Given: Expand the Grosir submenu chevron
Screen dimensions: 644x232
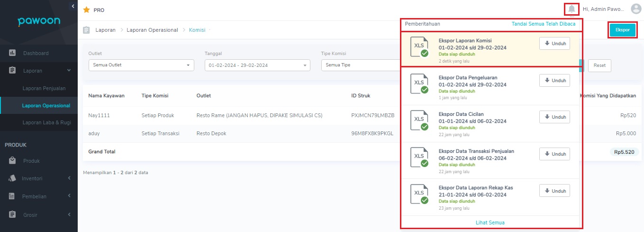Looking at the screenshot, I should pyautogui.click(x=69, y=214).
